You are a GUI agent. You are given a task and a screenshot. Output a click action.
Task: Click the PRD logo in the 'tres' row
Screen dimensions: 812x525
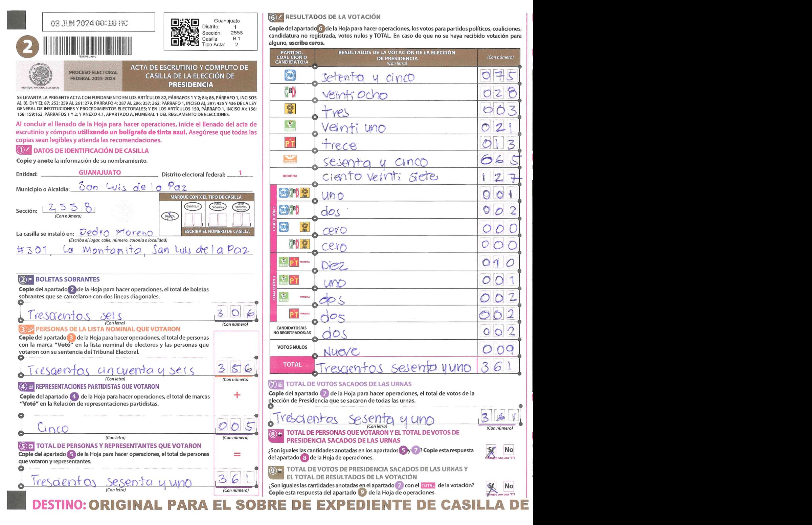(x=290, y=109)
